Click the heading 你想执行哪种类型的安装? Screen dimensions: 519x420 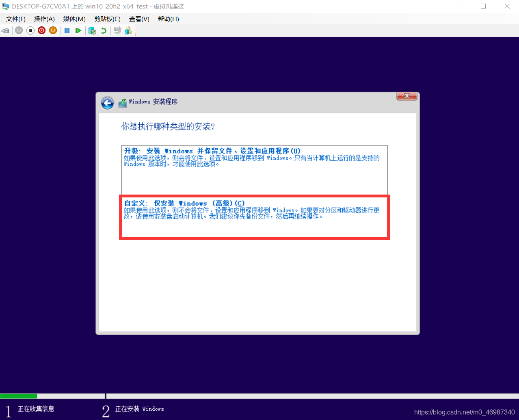(168, 127)
